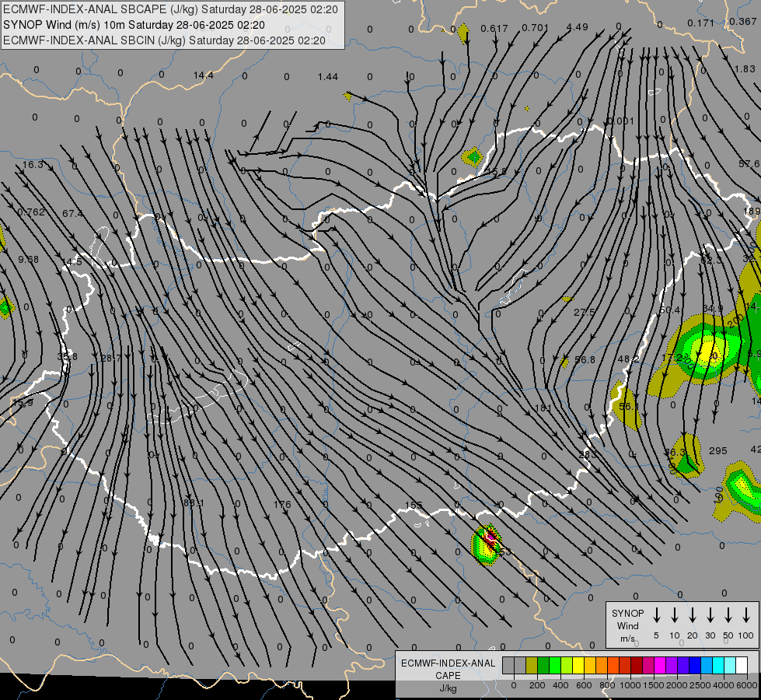Viewport: 761px width, 700px height.
Task: Click the 1500 legend tick label
Action: [x=653, y=685]
